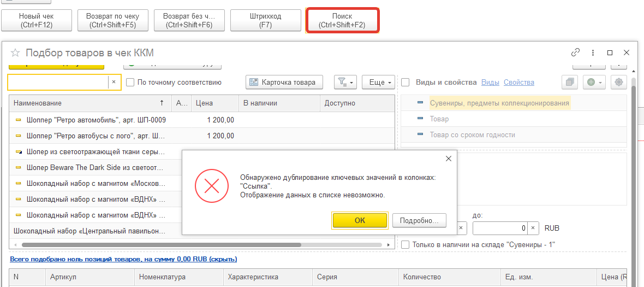Close the error dialog with the X
This screenshot has width=644, height=287.
click(x=449, y=159)
